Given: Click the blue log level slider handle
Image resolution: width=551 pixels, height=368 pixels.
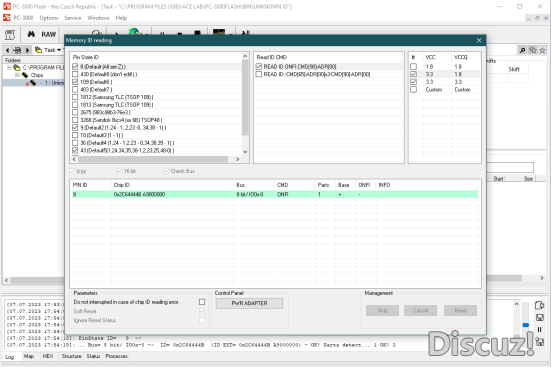Looking at the screenshot, I should tap(526, 325).
